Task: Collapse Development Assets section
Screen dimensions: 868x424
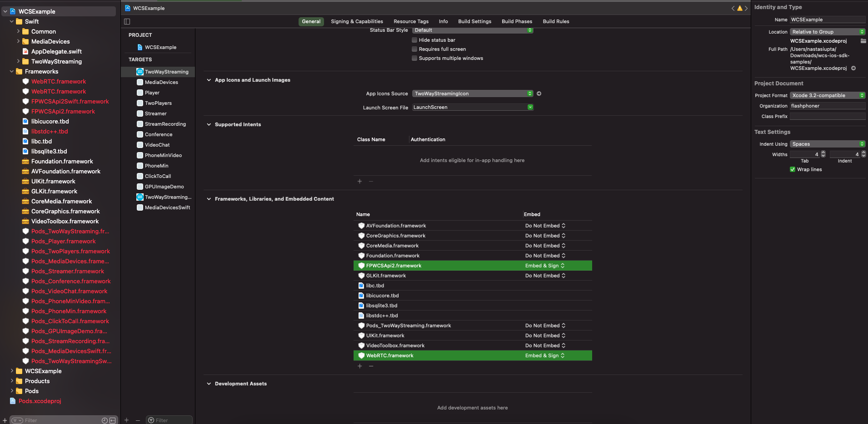Action: tap(209, 384)
